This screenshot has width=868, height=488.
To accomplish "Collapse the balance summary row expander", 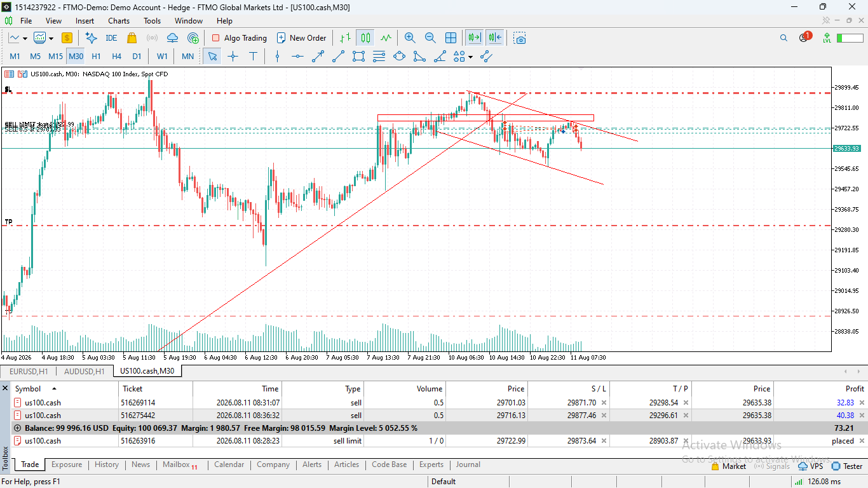I will (x=17, y=428).
